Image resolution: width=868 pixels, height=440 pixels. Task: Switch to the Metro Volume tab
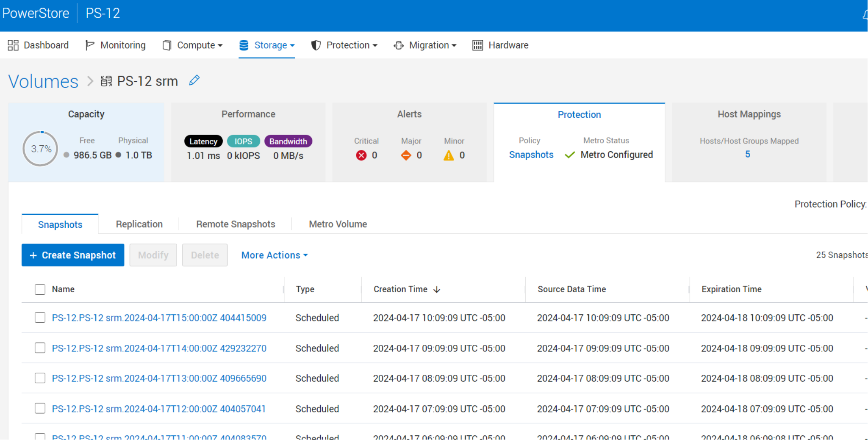[x=338, y=224]
